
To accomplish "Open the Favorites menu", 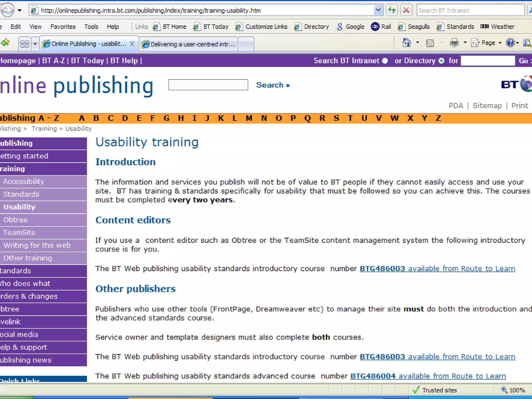I will [x=63, y=26].
